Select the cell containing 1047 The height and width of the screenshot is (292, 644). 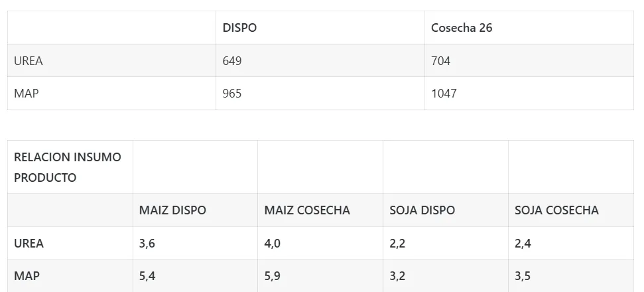(444, 94)
